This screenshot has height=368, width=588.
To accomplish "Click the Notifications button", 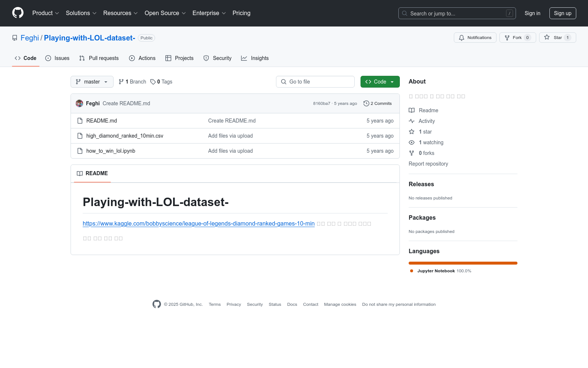I will (x=475, y=38).
